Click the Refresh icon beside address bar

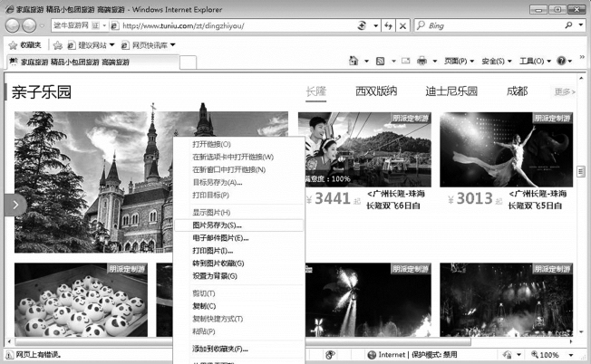pyautogui.click(x=388, y=25)
